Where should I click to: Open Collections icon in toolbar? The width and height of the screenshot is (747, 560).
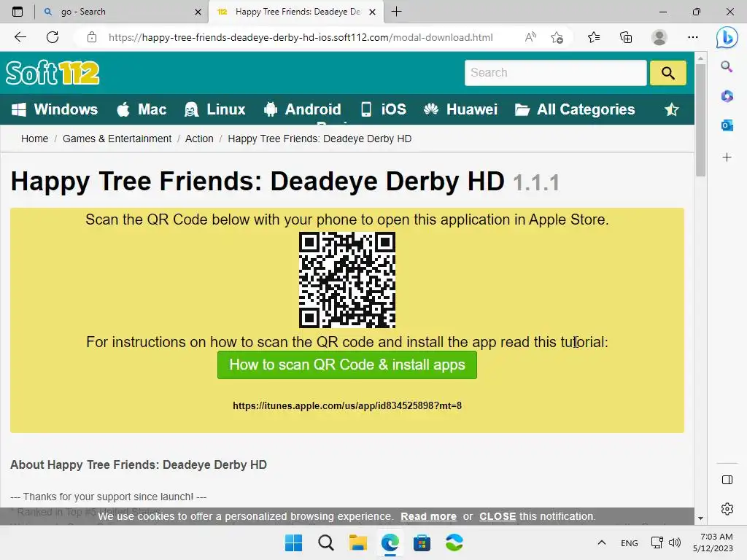point(626,37)
